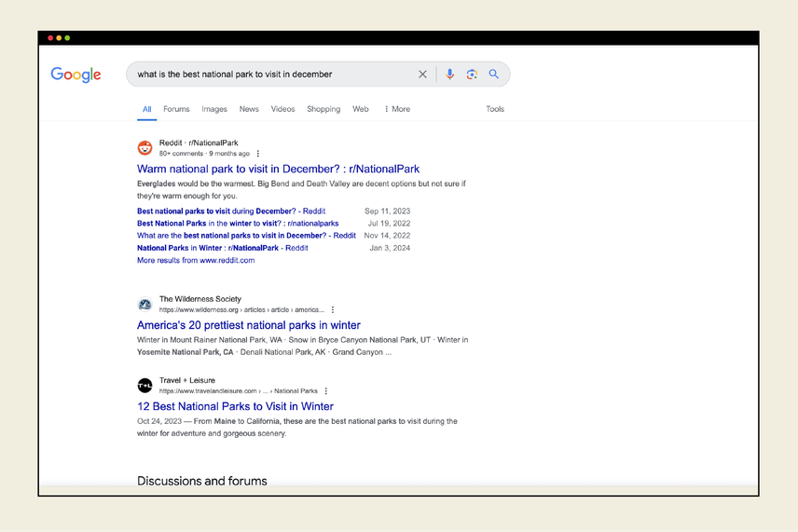Click the 'Reddit · r/NationalPark' source name
Screen dimensions: 798x532
[199, 143]
